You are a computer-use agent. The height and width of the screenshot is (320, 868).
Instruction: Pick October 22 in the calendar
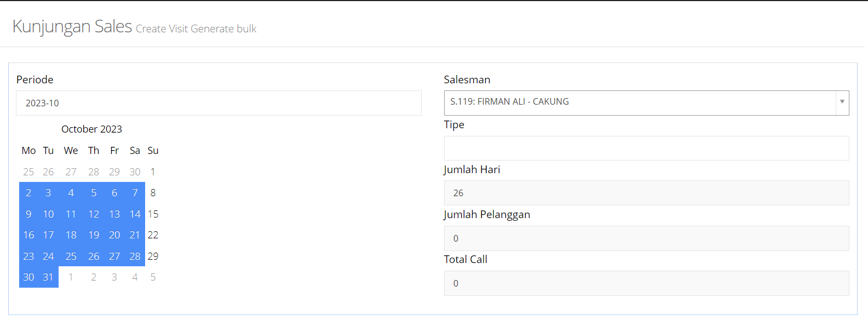[x=153, y=235]
